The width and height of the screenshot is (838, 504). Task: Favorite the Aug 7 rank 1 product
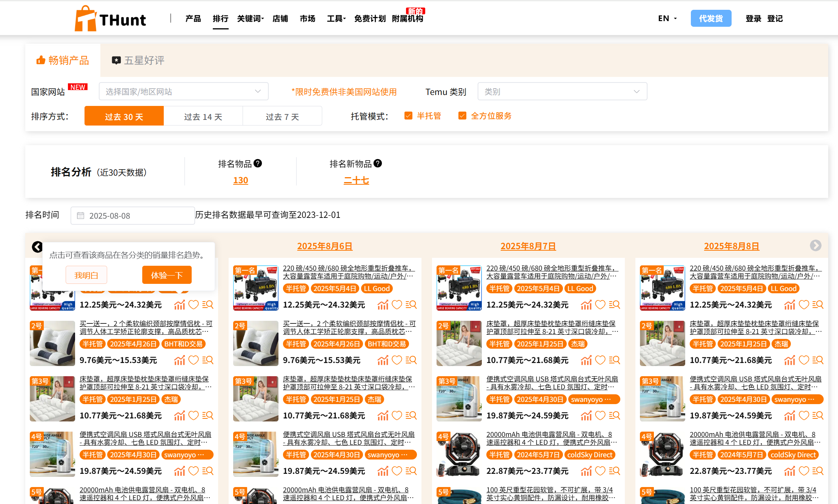[600, 305]
